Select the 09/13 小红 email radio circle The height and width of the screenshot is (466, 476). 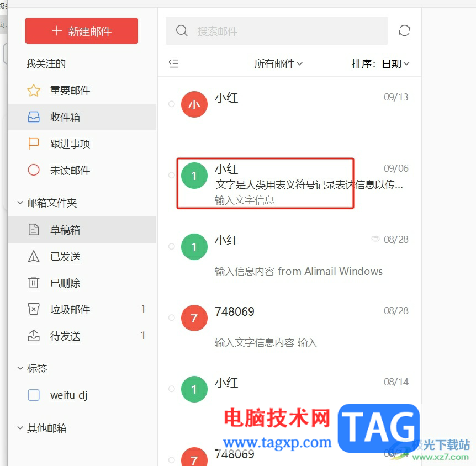(172, 104)
